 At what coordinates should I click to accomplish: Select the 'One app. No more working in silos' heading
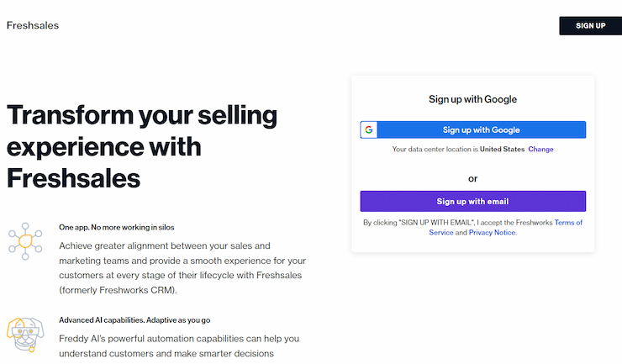click(117, 227)
